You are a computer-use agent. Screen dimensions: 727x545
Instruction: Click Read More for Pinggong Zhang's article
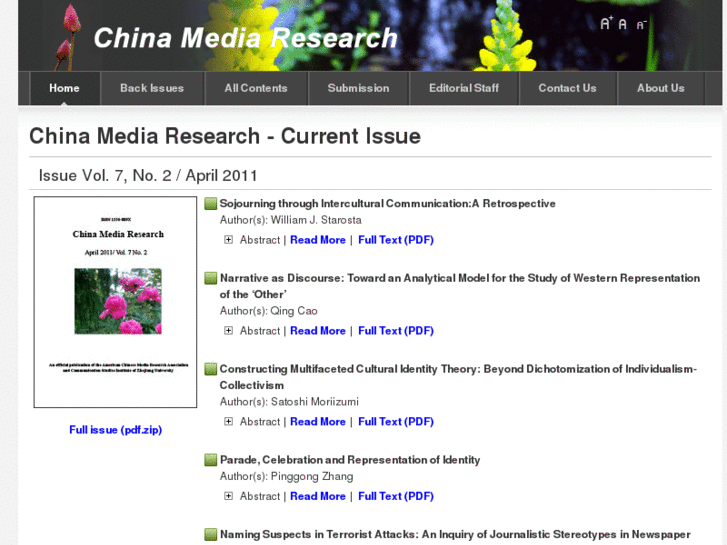pos(318,496)
